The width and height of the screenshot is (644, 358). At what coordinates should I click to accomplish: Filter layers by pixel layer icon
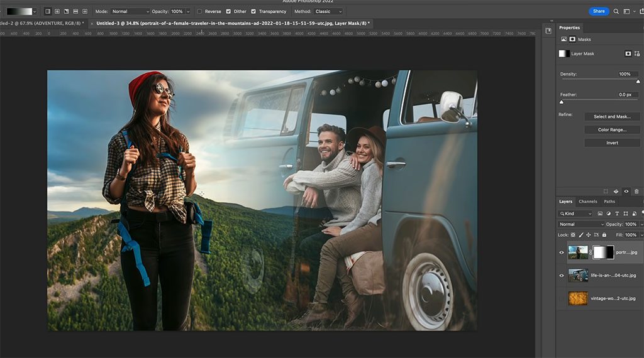coord(600,214)
